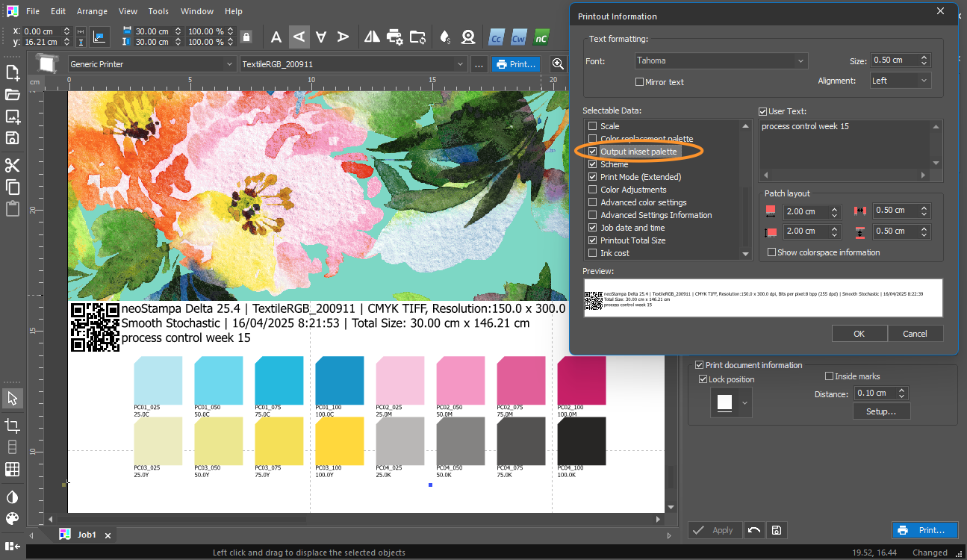
Task: Open the Alignment Left dropdown
Action: tap(900, 81)
